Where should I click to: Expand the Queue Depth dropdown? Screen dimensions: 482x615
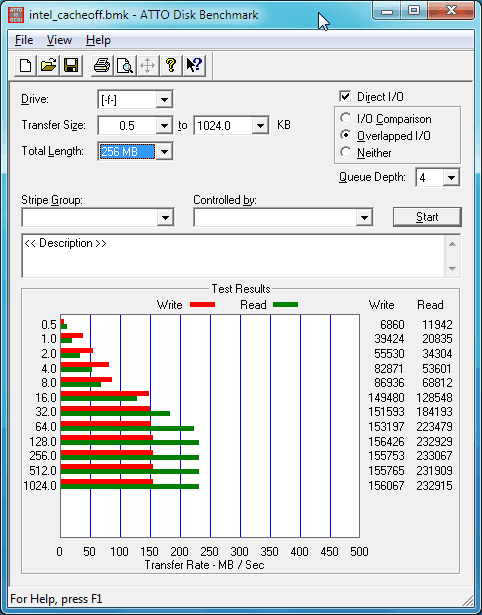coord(451,178)
